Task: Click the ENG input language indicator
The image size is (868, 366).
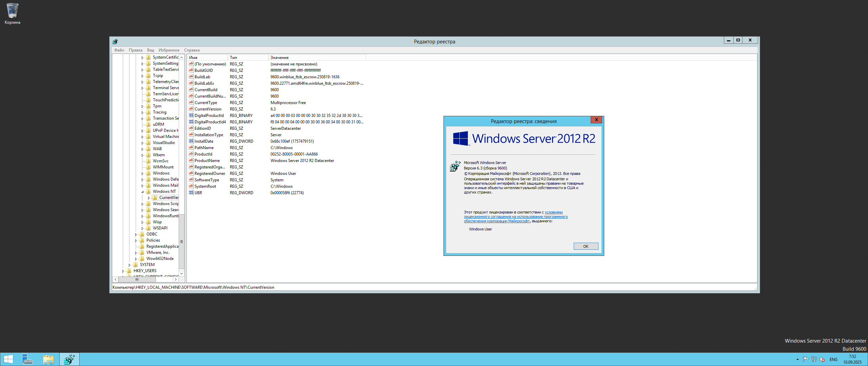Action: (x=833, y=360)
